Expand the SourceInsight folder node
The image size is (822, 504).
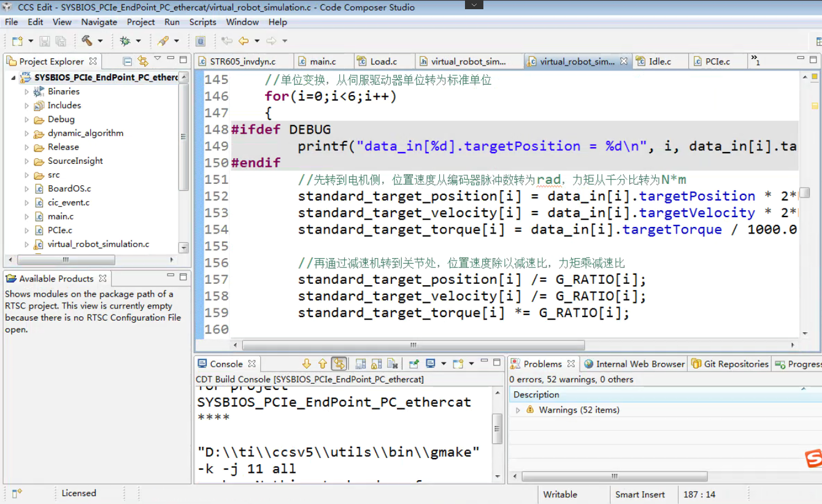coord(26,161)
